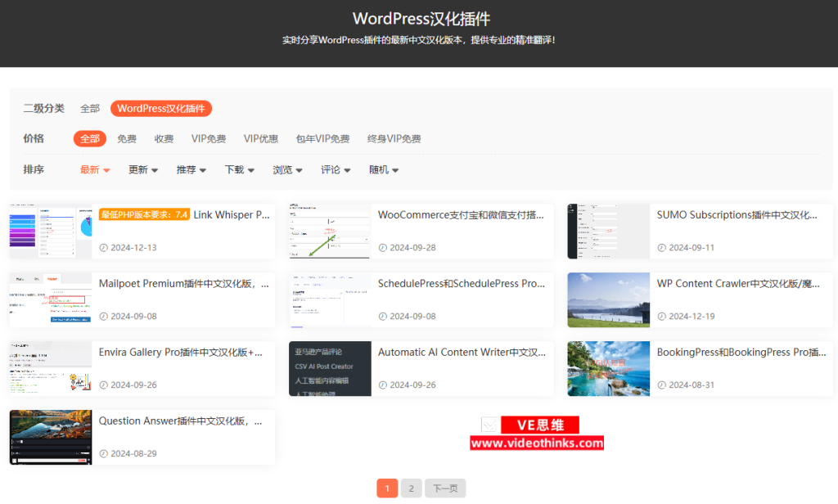Sort by 最新 dropdown
838x504 pixels.
coord(95,170)
